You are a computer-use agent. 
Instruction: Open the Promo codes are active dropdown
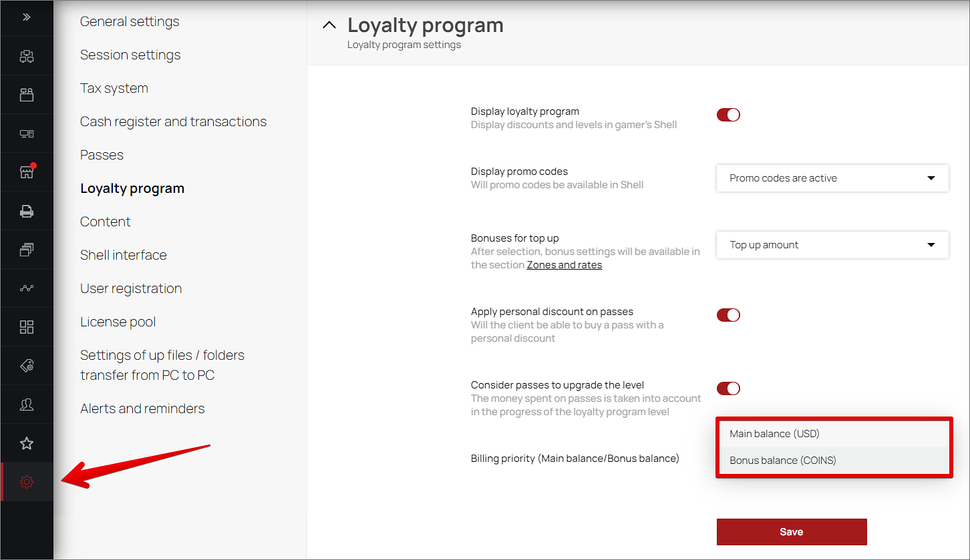pos(832,178)
